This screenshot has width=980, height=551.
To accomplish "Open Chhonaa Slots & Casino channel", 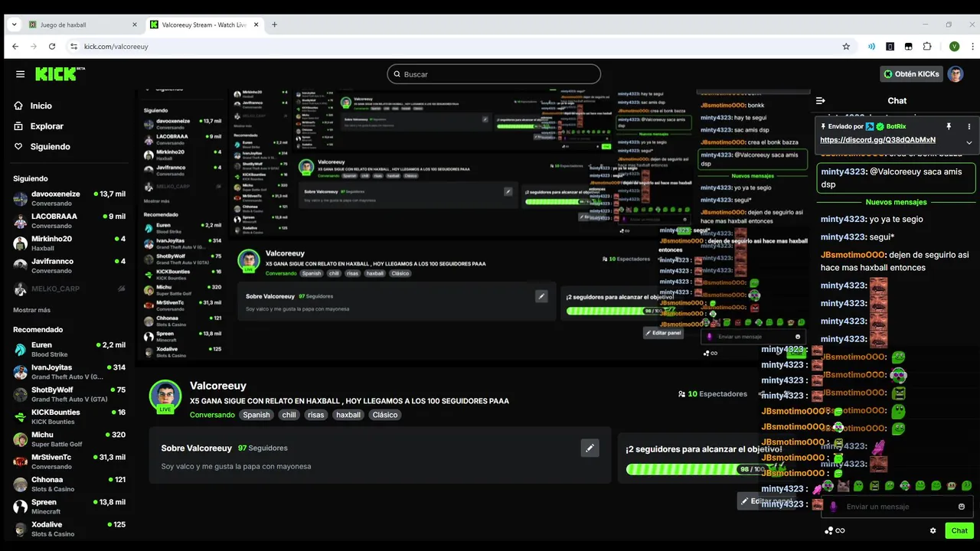I will [69, 484].
